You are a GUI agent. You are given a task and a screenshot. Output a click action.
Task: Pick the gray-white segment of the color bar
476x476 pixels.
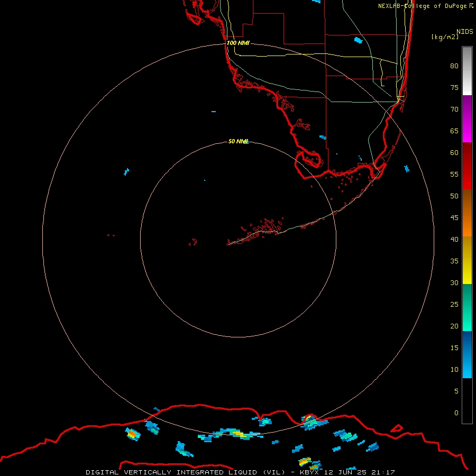(467, 71)
